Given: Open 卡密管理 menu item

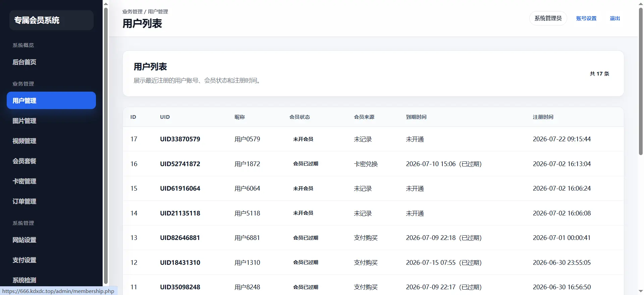Looking at the screenshot, I should [51, 181].
